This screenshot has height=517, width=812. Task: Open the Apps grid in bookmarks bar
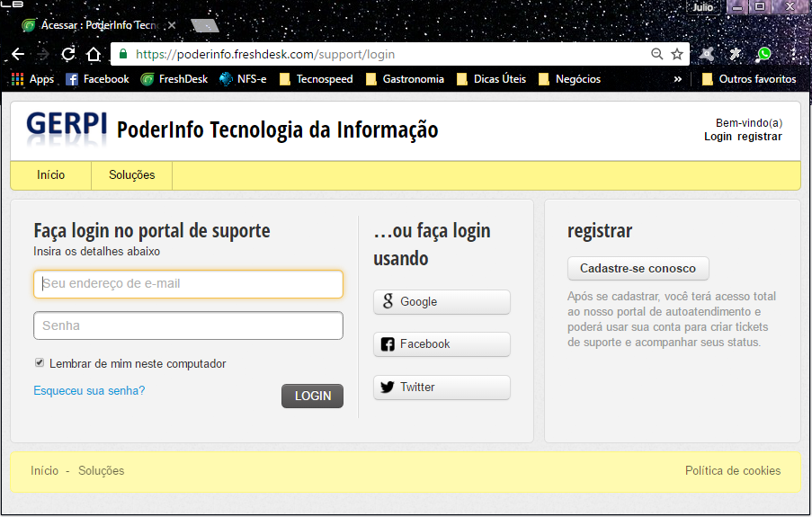click(x=32, y=79)
